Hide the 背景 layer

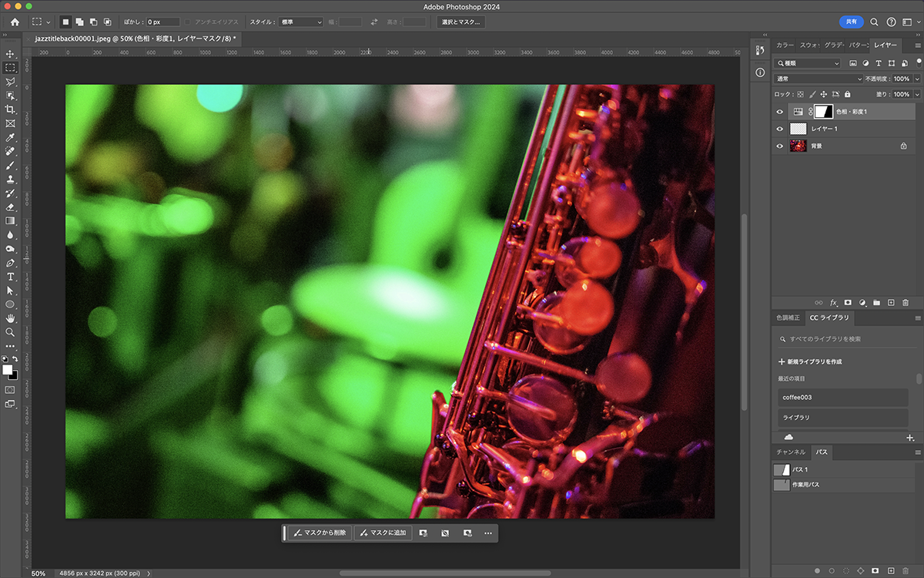pos(779,146)
